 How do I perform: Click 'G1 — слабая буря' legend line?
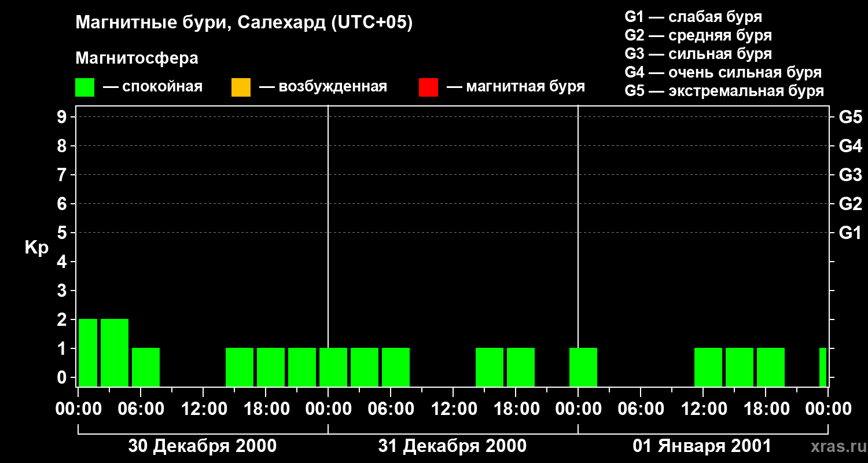tap(693, 17)
